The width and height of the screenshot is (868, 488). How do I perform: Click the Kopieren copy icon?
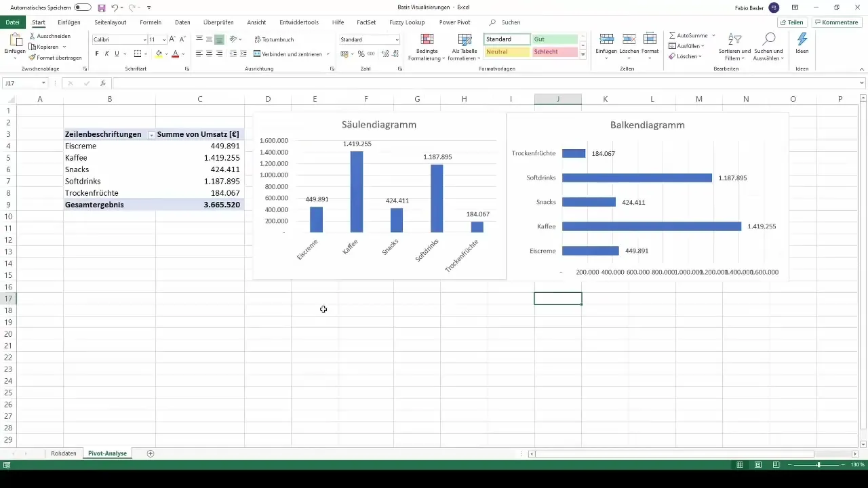tap(33, 47)
